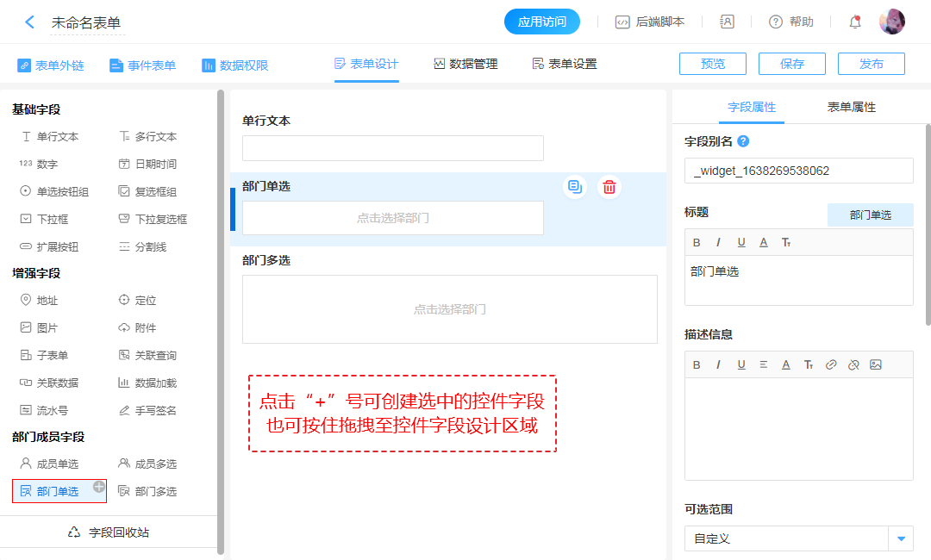931x560 pixels.
Task: Delete the selected 部门单选 field
Action: click(x=609, y=187)
